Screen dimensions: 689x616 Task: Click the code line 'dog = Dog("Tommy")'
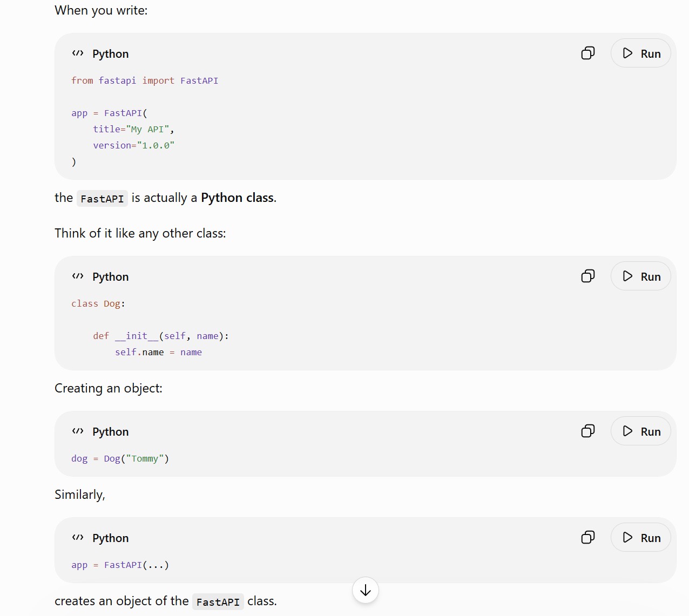tap(120, 458)
